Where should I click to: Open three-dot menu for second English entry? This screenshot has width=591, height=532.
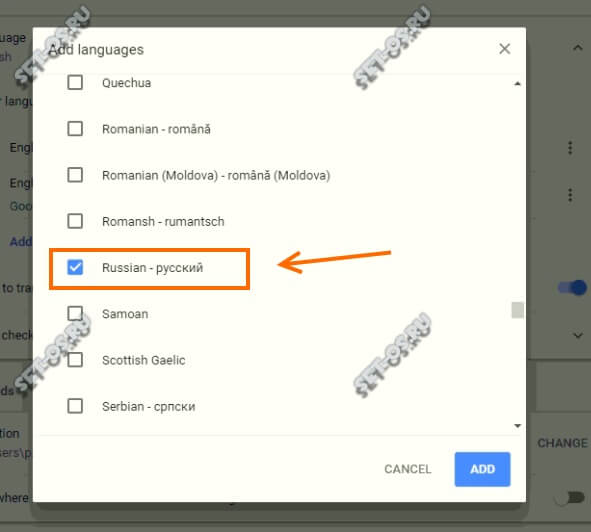click(x=570, y=195)
